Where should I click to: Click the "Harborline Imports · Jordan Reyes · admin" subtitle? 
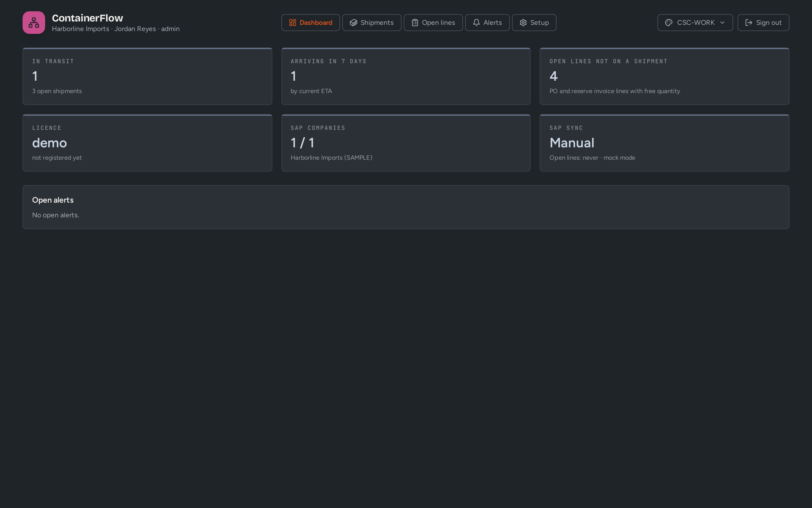point(116,29)
